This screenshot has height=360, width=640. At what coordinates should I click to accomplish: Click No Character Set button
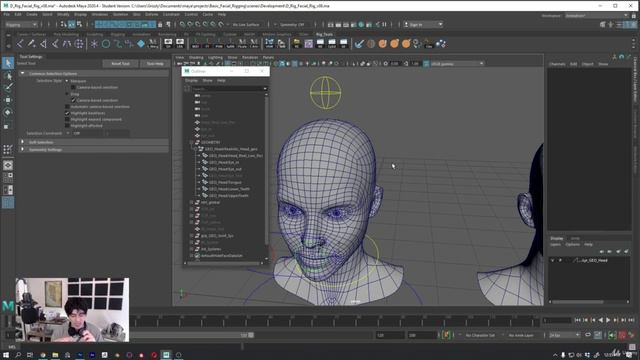point(480,335)
